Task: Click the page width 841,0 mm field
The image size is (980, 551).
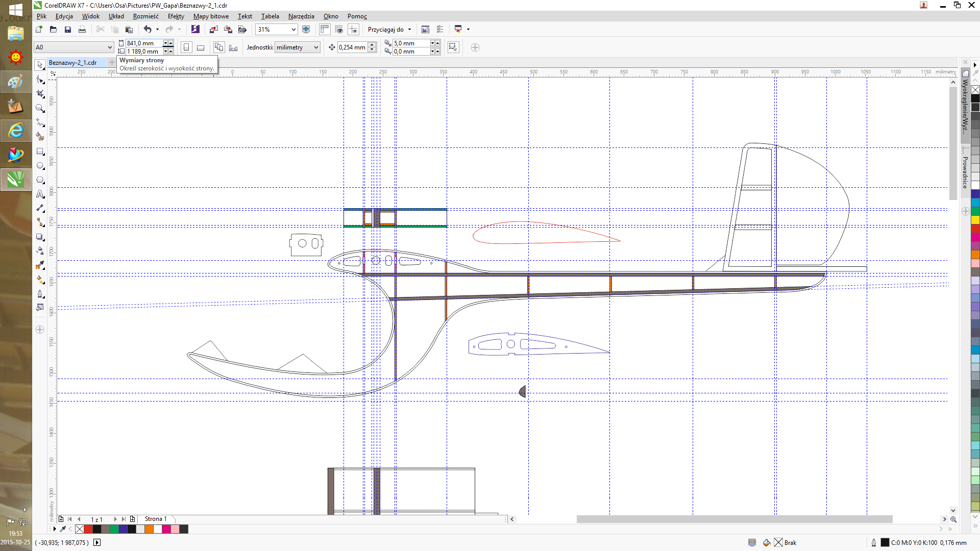Action: click(x=144, y=43)
